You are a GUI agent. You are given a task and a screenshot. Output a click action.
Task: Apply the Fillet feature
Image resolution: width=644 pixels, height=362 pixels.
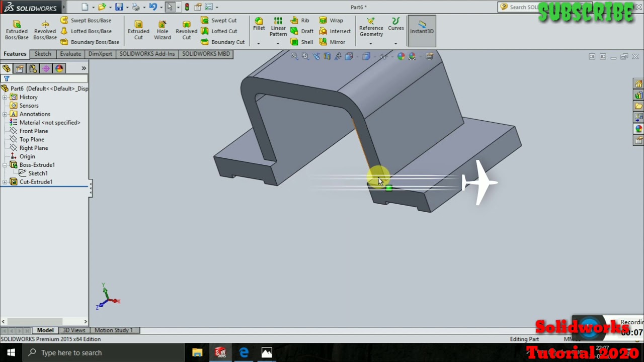259,24
